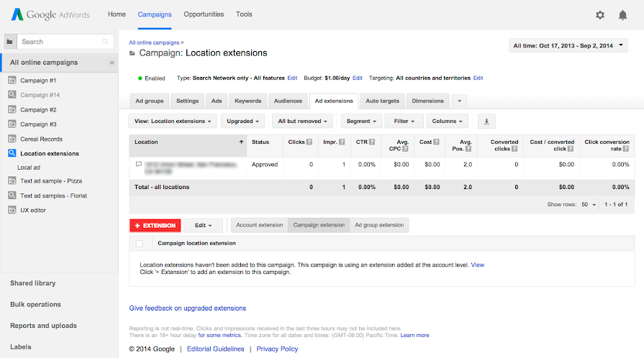The width and height of the screenshot is (644, 358).
Task: Click the speech bubble icon in the location row
Action: 138,165
